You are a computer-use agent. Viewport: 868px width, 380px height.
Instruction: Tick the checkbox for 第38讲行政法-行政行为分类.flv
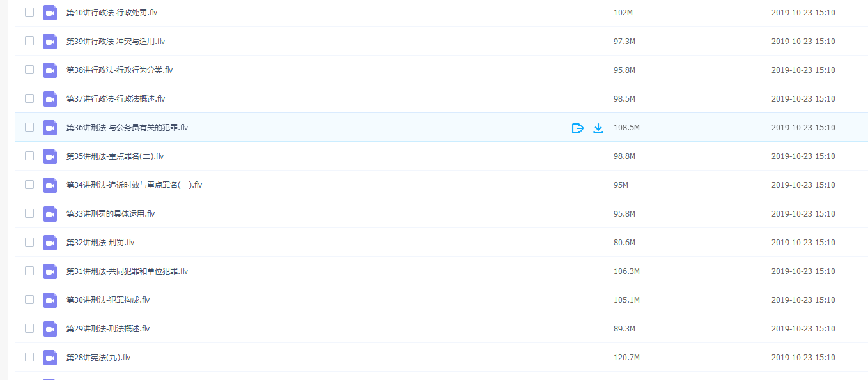(x=29, y=70)
